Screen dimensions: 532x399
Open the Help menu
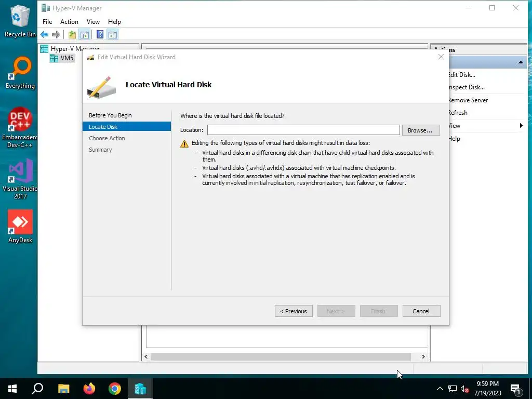114,22
